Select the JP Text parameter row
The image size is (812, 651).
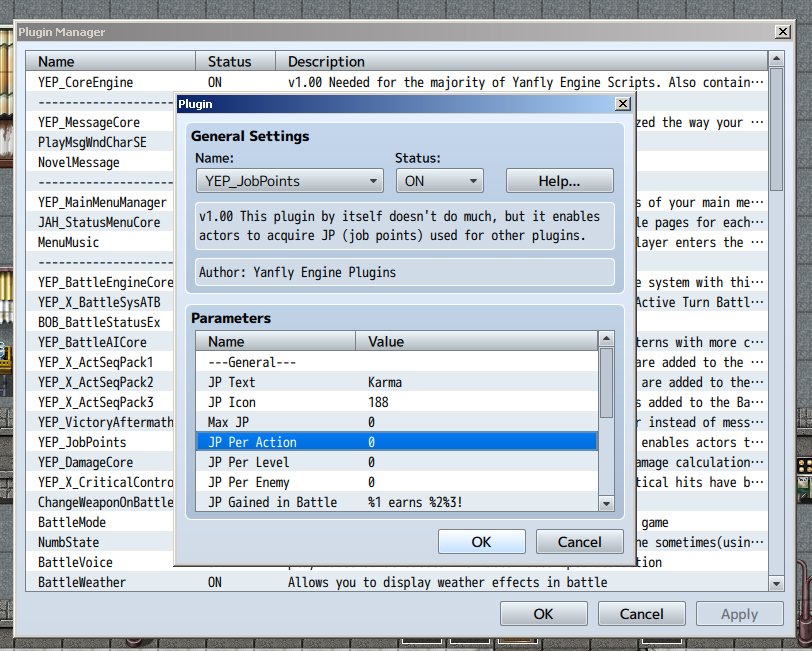coord(397,382)
